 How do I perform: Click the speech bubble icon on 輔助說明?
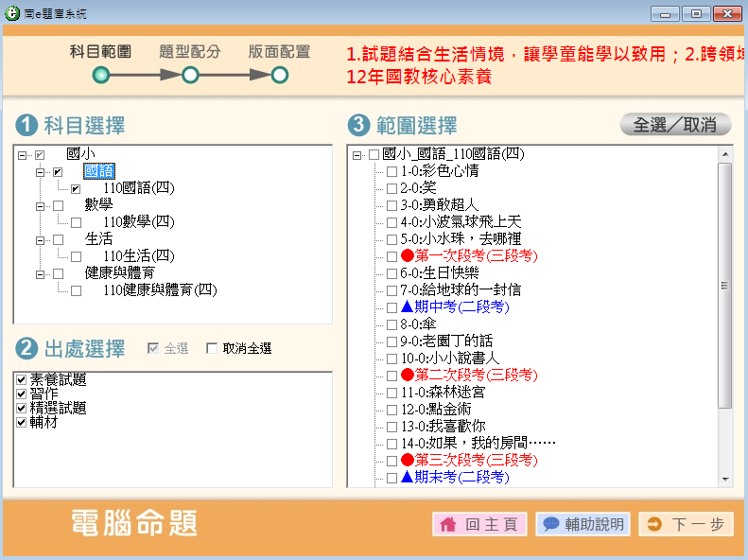point(550,524)
